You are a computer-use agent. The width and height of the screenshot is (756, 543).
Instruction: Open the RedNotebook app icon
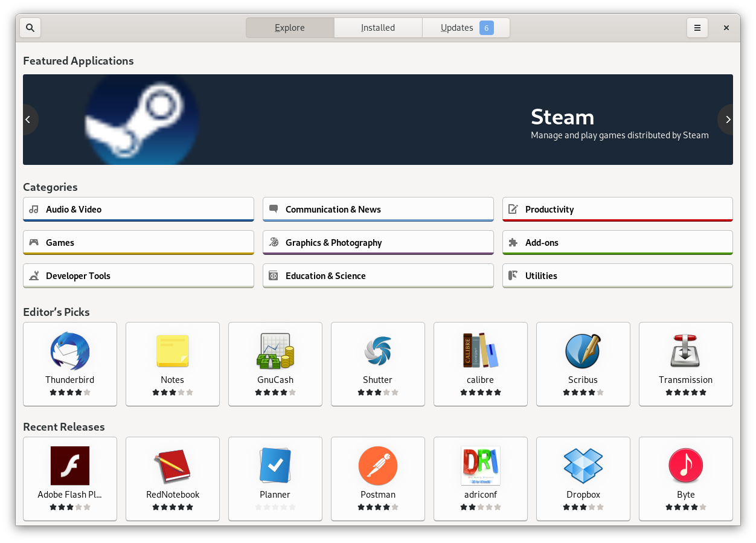tap(173, 466)
